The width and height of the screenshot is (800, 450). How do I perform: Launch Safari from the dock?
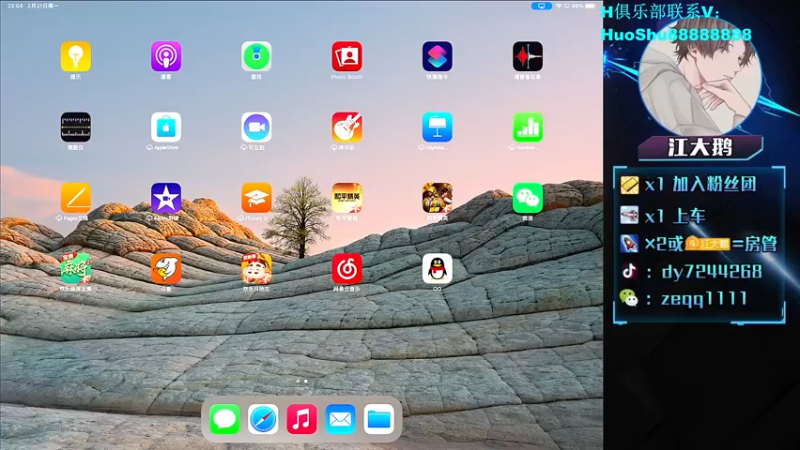click(263, 419)
